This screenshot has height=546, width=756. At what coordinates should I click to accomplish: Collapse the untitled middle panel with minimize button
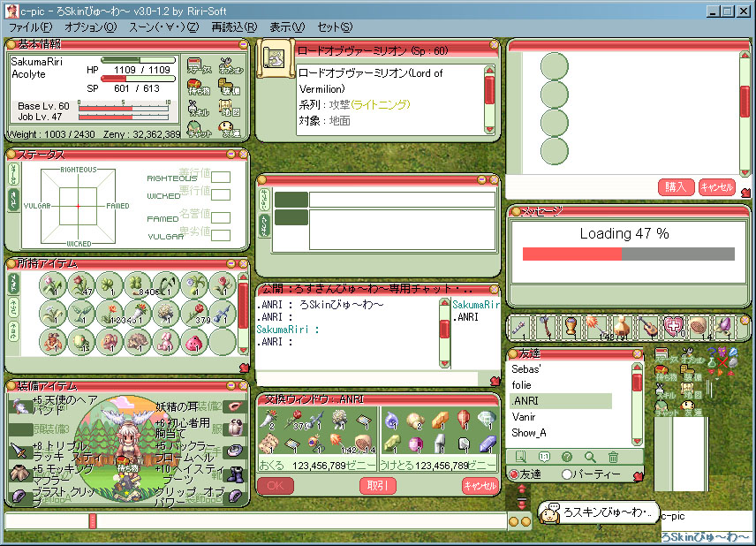tap(481, 180)
